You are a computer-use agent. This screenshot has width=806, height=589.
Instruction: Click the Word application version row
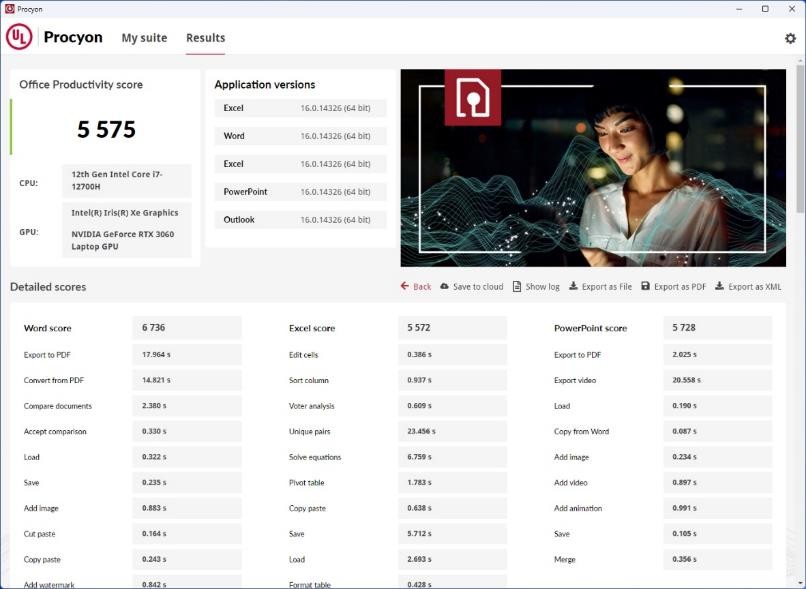300,136
